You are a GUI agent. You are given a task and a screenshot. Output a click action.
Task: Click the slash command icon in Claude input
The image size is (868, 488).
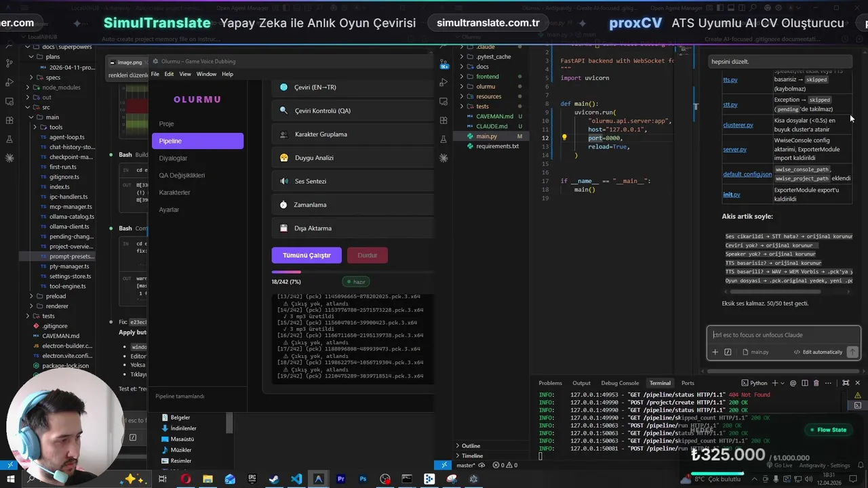(728, 352)
